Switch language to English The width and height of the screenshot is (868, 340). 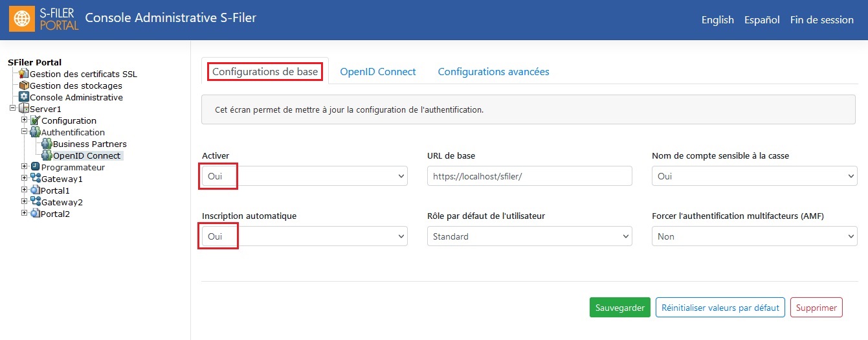pyautogui.click(x=718, y=19)
